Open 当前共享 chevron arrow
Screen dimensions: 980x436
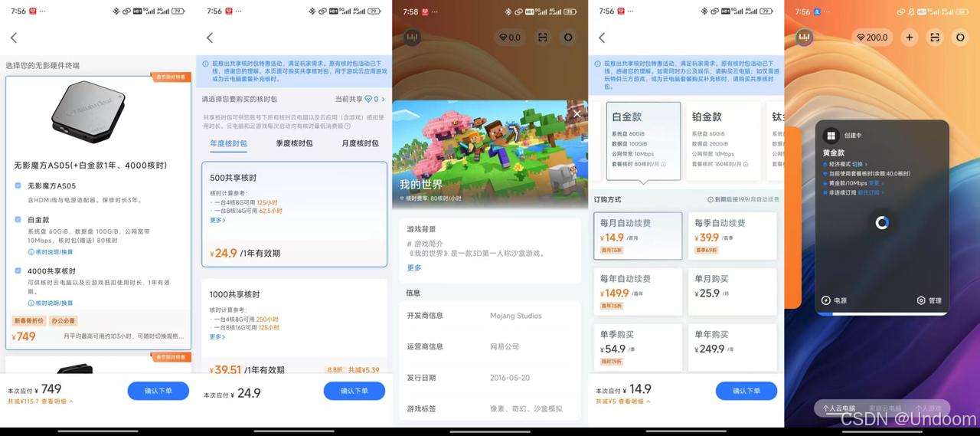pyautogui.click(x=384, y=99)
